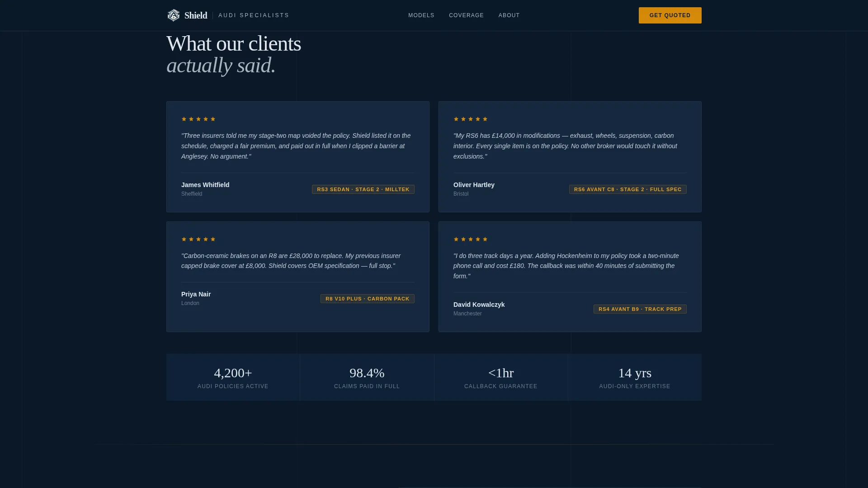Click the <1hr statistic
Image resolution: width=868 pixels, height=488 pixels.
(x=501, y=373)
